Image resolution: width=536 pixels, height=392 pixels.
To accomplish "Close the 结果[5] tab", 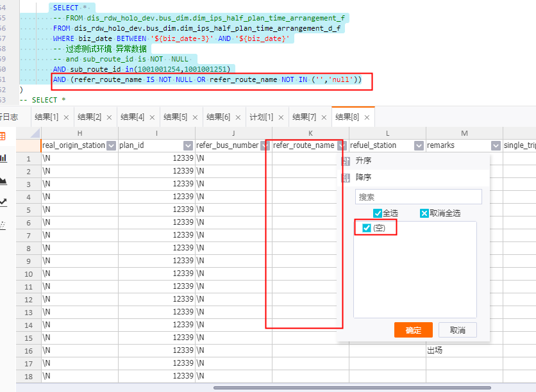I will pyautogui.click(x=195, y=117).
